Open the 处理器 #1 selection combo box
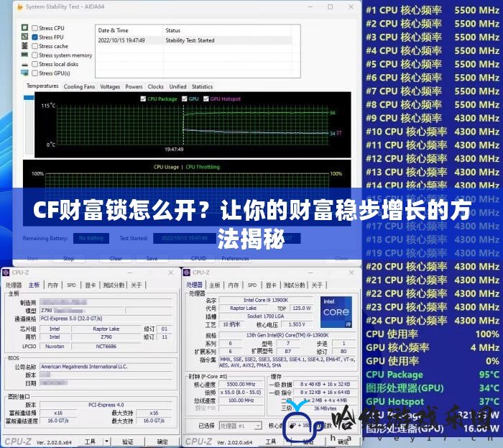This screenshot has height=448, width=503. pyautogui.click(x=240, y=426)
